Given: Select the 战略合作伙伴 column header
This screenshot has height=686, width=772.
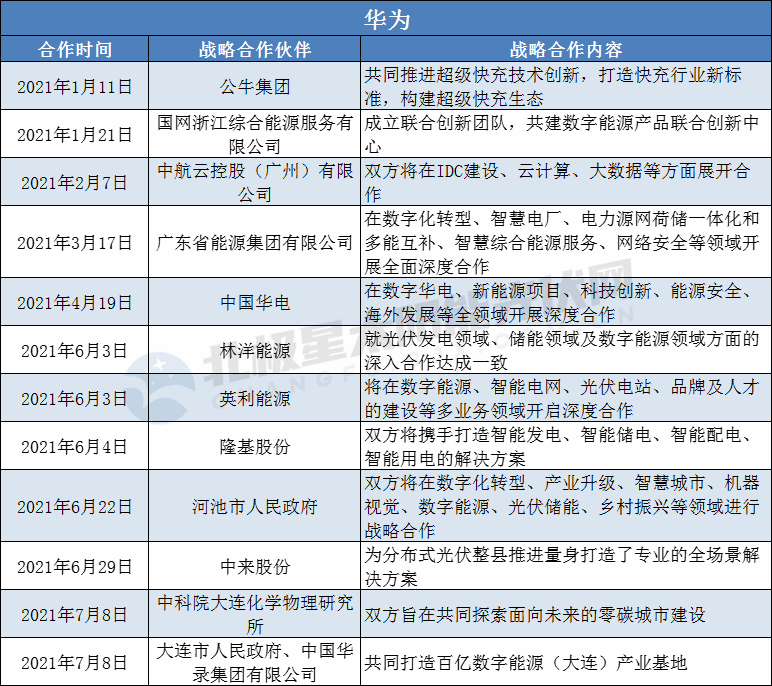Looking at the screenshot, I should pyautogui.click(x=255, y=49).
